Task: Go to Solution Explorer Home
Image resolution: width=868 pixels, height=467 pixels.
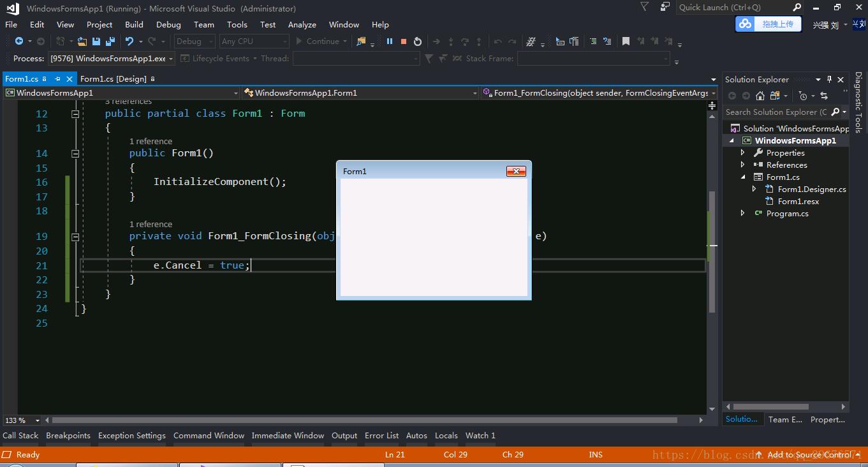Action: click(760, 96)
